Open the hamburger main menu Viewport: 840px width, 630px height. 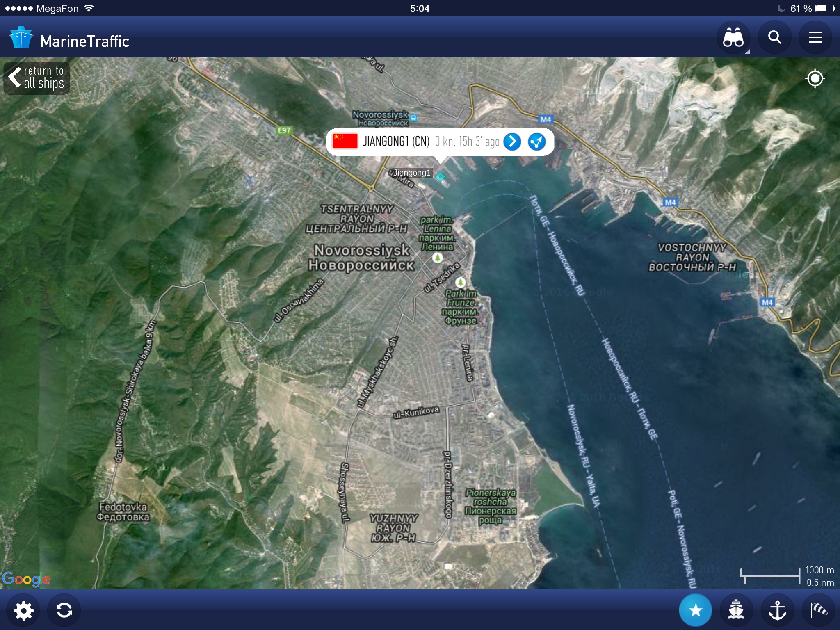815,38
